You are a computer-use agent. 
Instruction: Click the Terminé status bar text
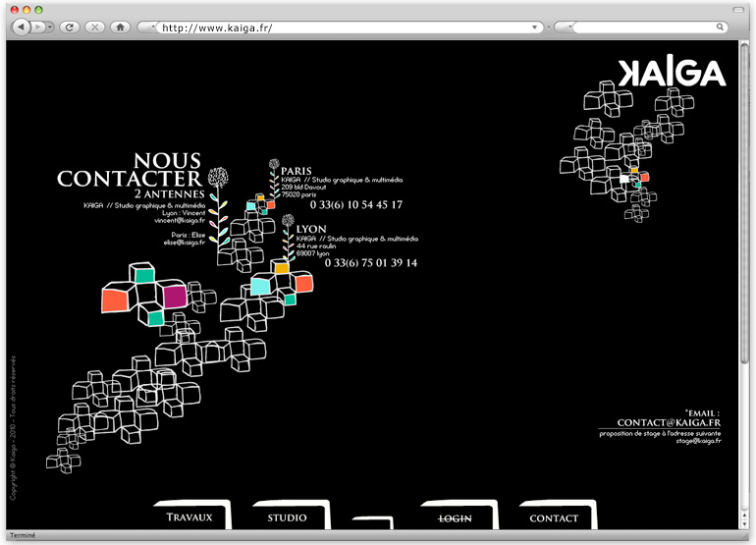click(23, 535)
